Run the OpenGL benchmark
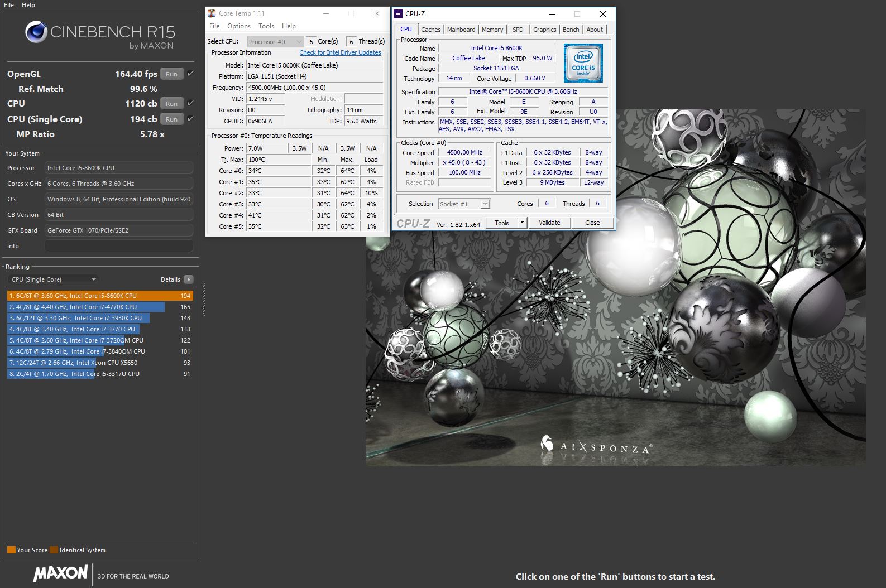 (x=172, y=74)
